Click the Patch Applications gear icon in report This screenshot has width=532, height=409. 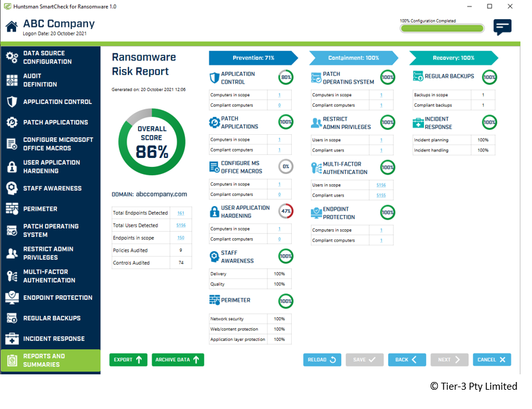[x=215, y=123]
